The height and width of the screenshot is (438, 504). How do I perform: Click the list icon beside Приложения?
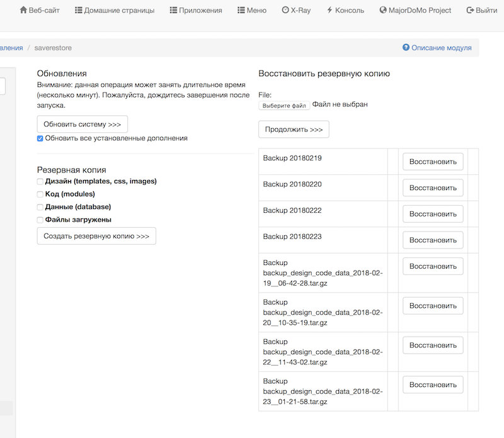click(x=173, y=11)
